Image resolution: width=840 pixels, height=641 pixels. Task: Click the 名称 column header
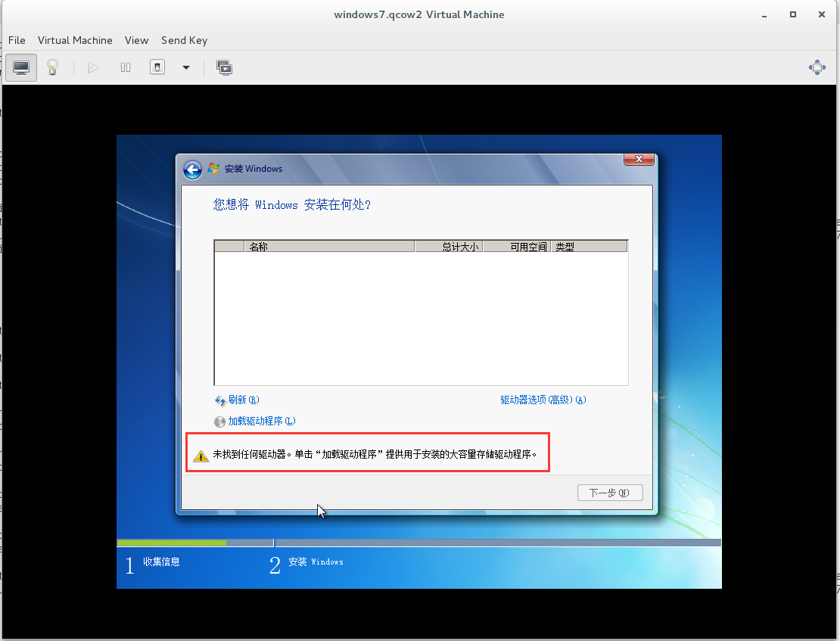(x=329, y=247)
